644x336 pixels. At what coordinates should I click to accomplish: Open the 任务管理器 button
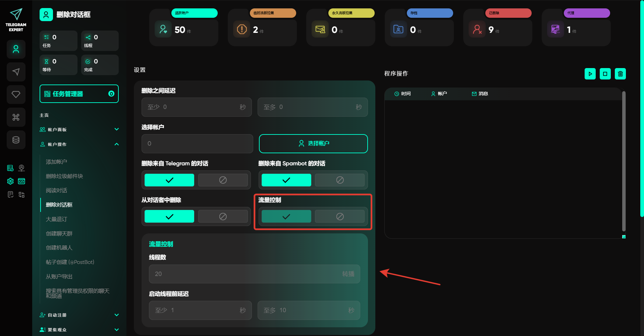[x=79, y=94]
